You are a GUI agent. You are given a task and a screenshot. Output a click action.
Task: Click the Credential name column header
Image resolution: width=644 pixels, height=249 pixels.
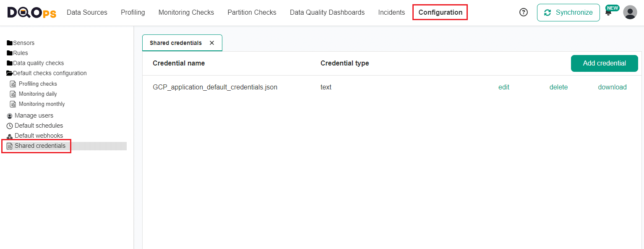pos(179,63)
